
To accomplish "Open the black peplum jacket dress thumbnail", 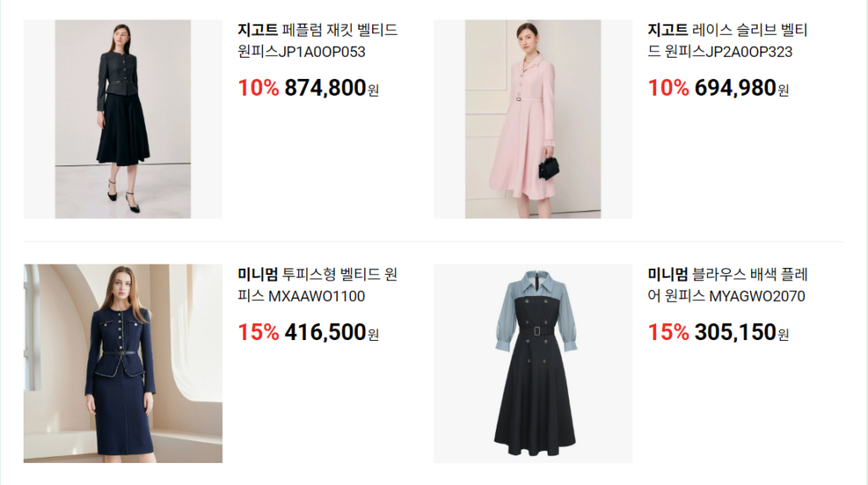I will click(x=123, y=119).
